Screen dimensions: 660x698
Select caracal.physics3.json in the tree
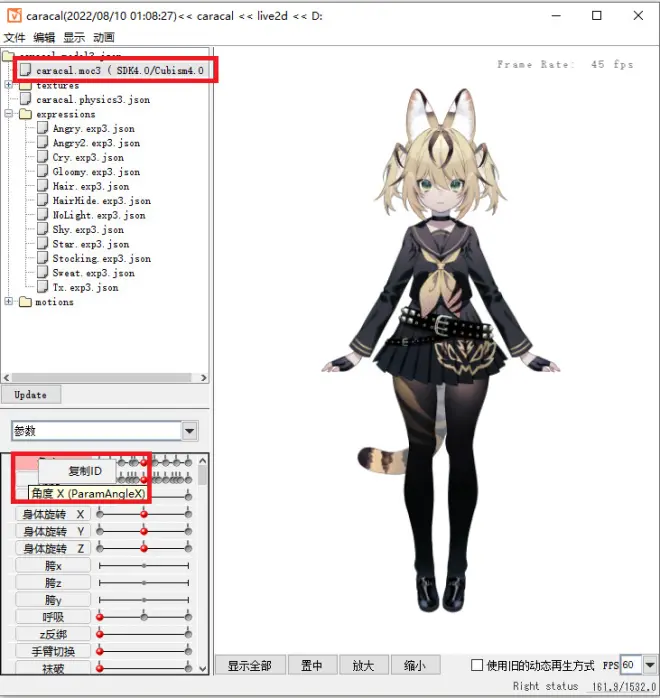click(x=93, y=100)
